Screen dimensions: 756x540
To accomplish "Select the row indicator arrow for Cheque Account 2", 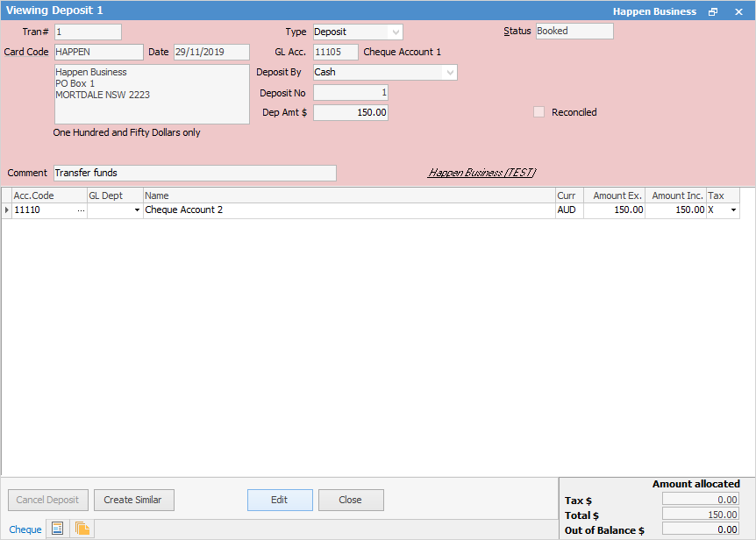I will pyautogui.click(x=6, y=210).
